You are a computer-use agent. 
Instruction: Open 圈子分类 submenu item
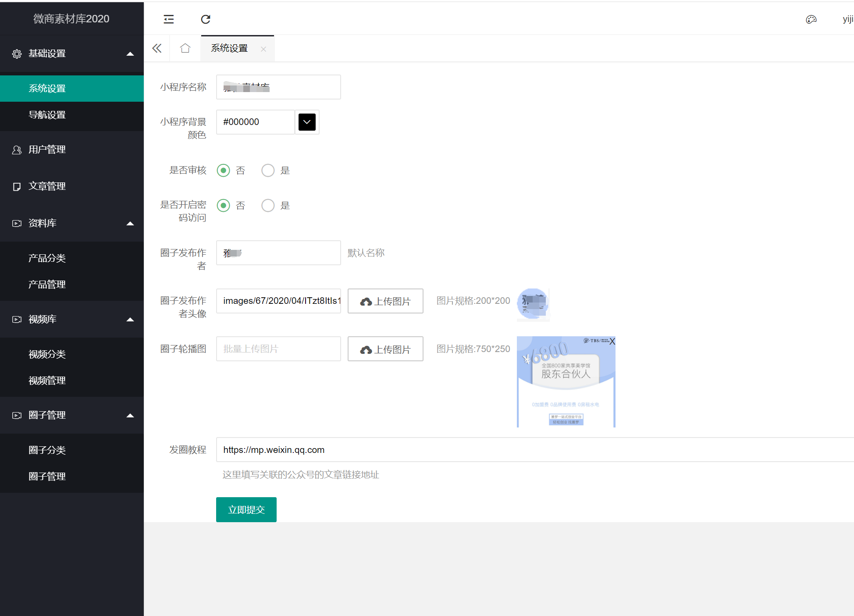pyautogui.click(x=72, y=450)
